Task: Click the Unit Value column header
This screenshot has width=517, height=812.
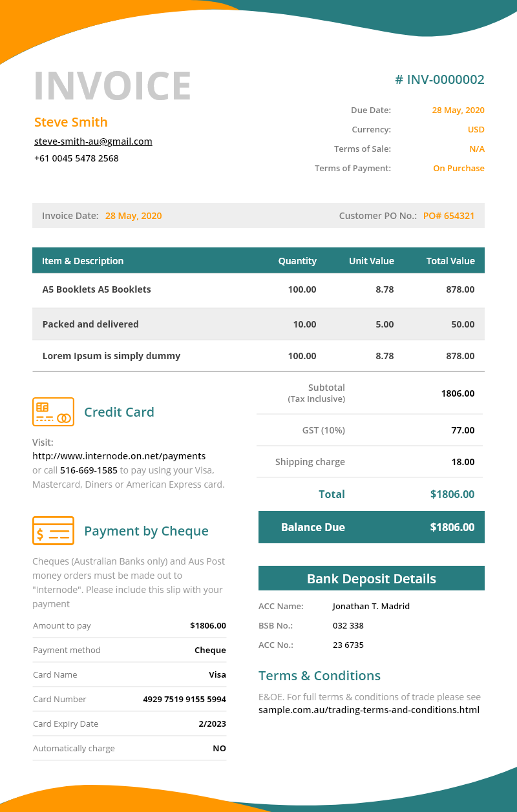Action: pos(371,261)
